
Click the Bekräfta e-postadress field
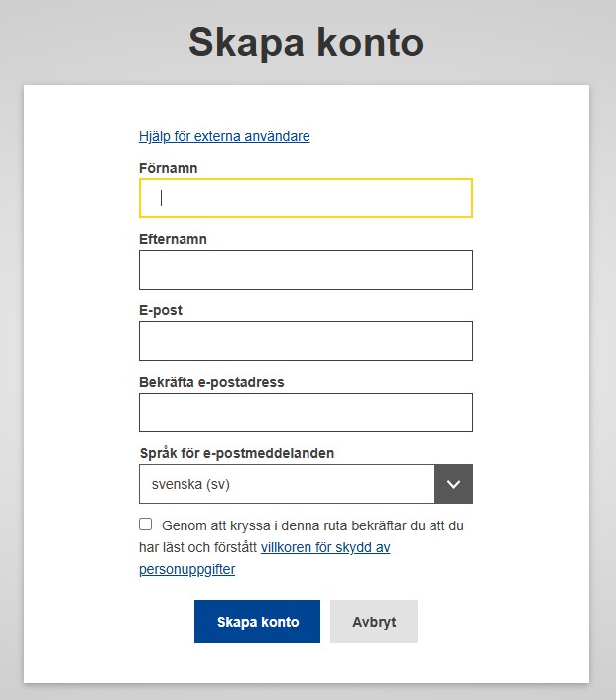(x=306, y=412)
